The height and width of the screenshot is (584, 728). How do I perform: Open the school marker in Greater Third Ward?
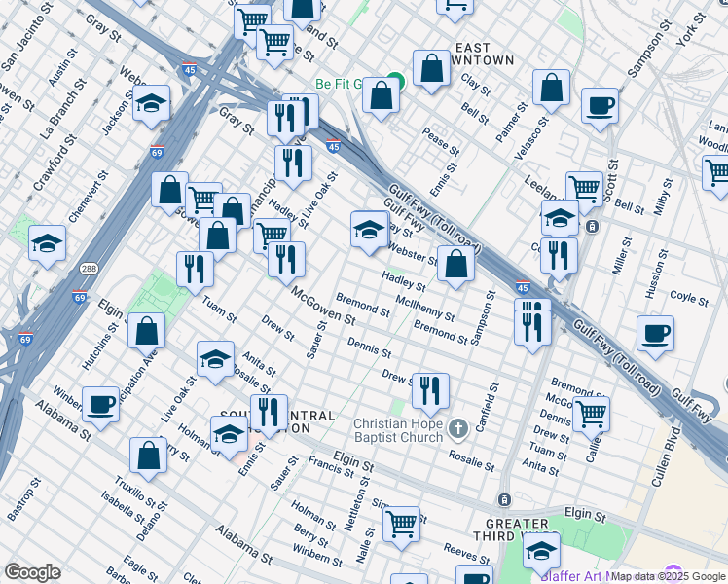(541, 554)
